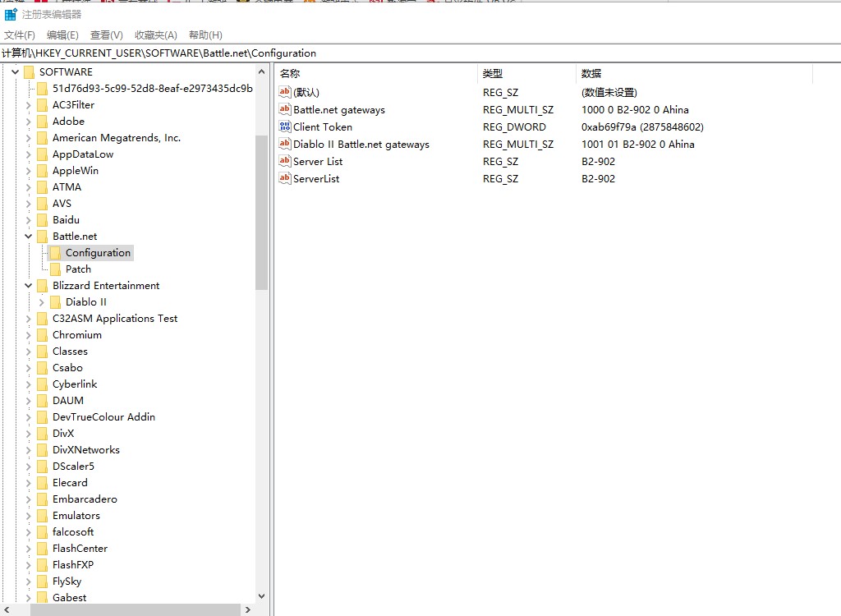
Task: Click the tree scrollbar up arrow
Action: [x=261, y=72]
